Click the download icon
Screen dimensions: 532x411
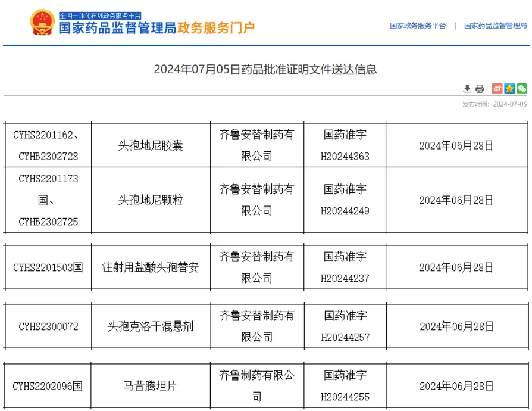click(467, 89)
